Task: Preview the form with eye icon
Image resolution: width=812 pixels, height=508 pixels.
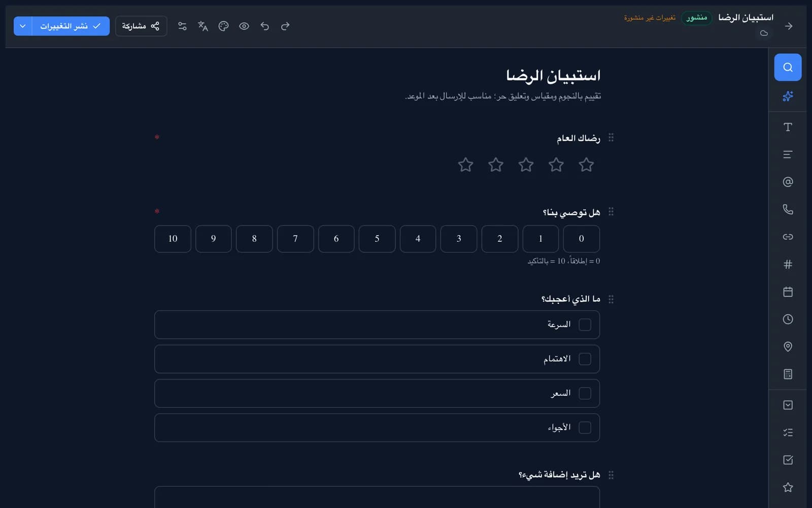Action: [x=244, y=26]
